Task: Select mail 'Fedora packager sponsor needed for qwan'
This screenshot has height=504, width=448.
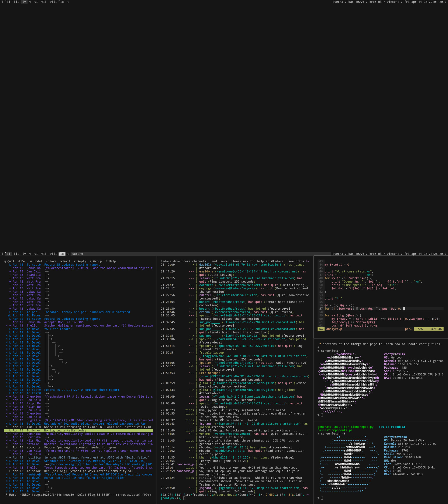Action: pos(78,447)
